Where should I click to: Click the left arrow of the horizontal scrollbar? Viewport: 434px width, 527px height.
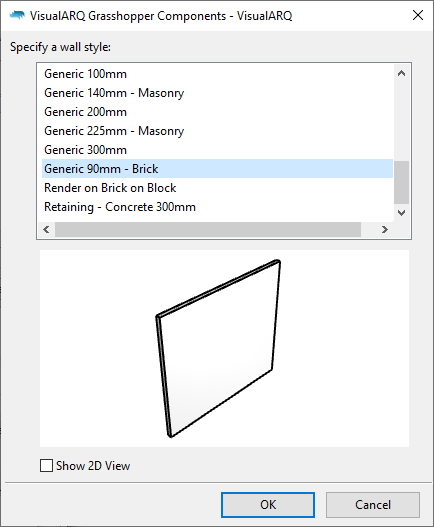tap(46, 230)
